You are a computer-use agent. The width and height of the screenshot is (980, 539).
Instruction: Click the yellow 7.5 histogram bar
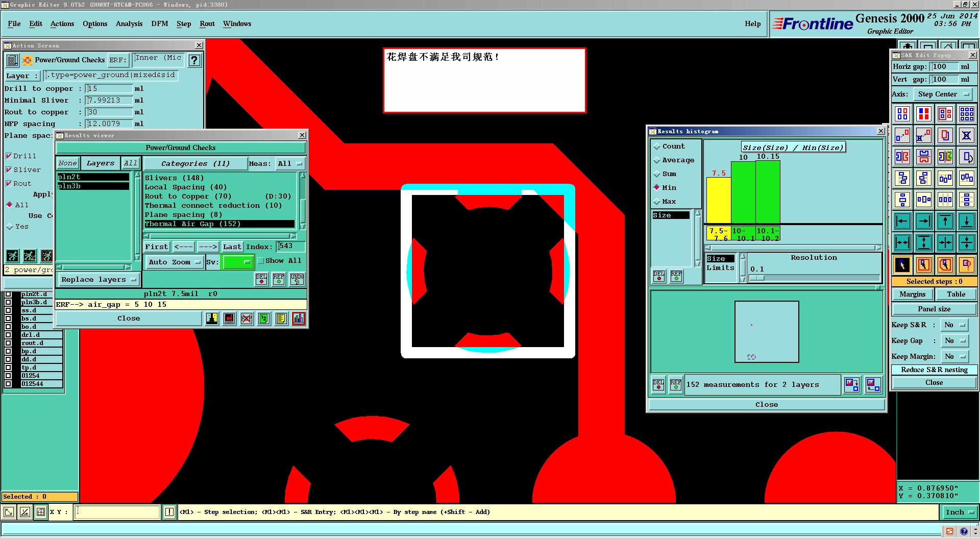point(719,200)
